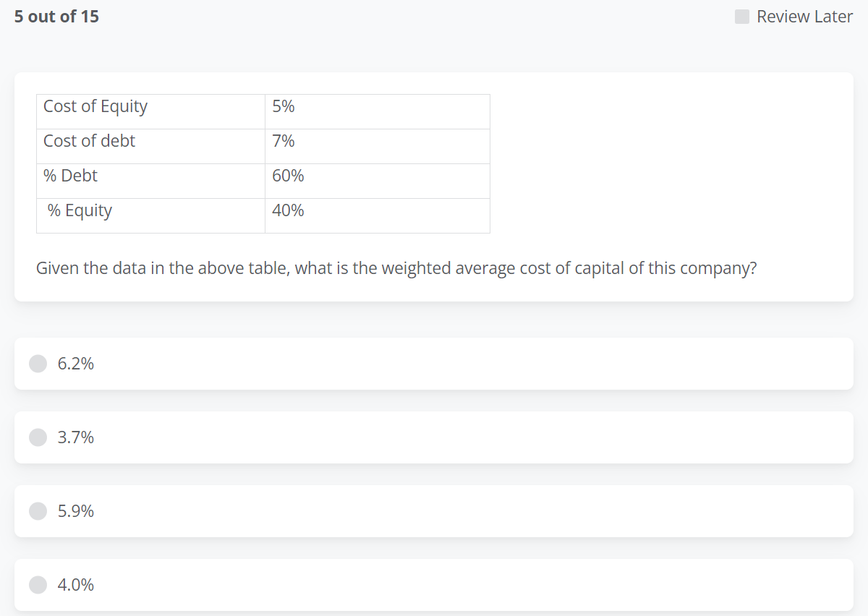
Task: Click the Review Later label text
Action: point(804,16)
